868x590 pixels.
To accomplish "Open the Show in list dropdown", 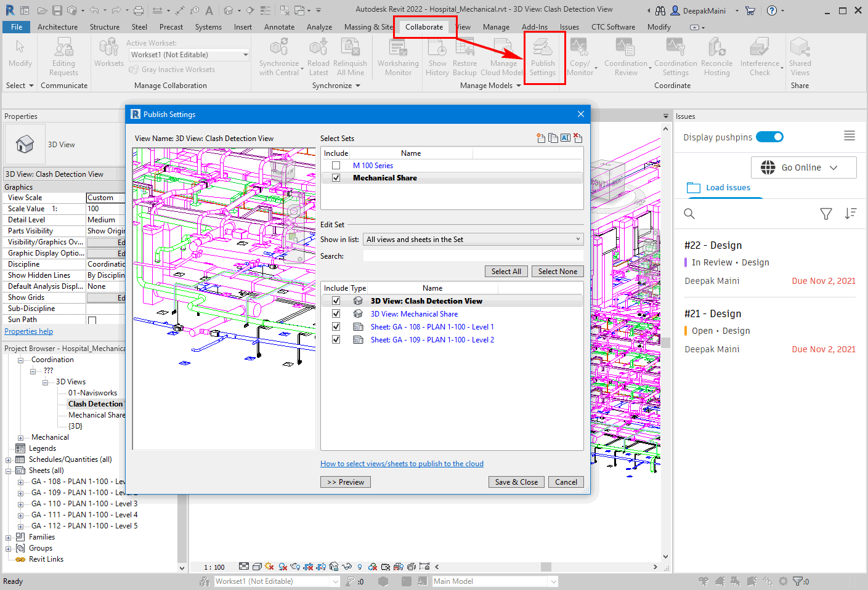I will (x=577, y=239).
